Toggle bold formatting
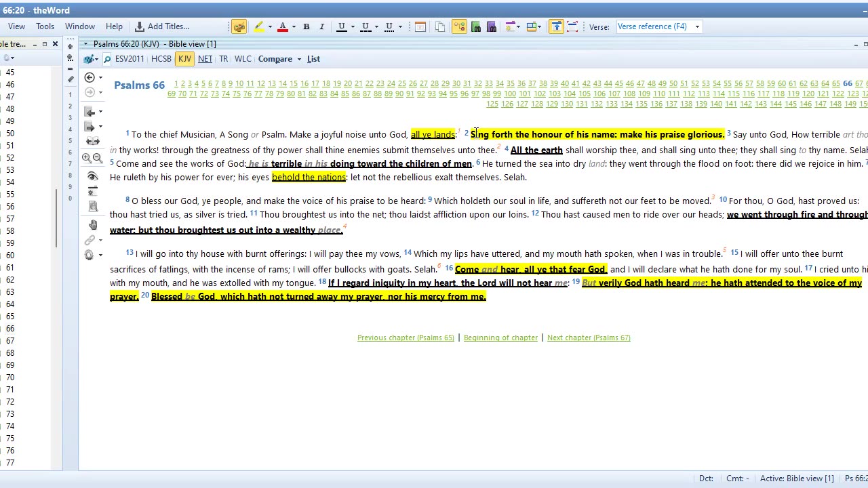 coord(307,26)
